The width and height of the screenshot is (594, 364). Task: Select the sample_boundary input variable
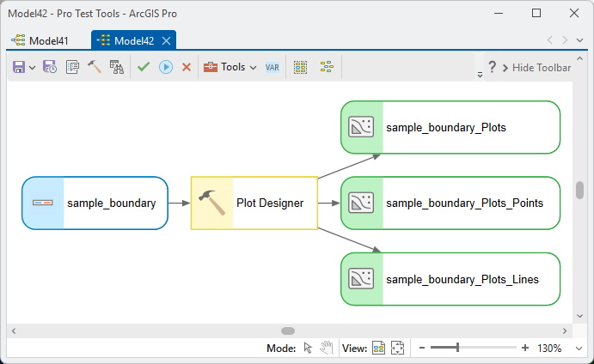click(95, 203)
